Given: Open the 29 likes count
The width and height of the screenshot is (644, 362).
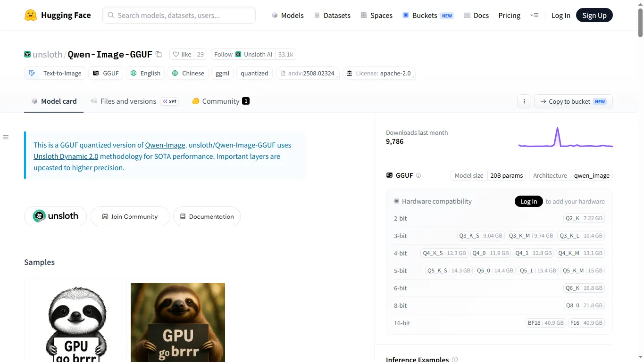Looking at the screenshot, I should coord(201,55).
